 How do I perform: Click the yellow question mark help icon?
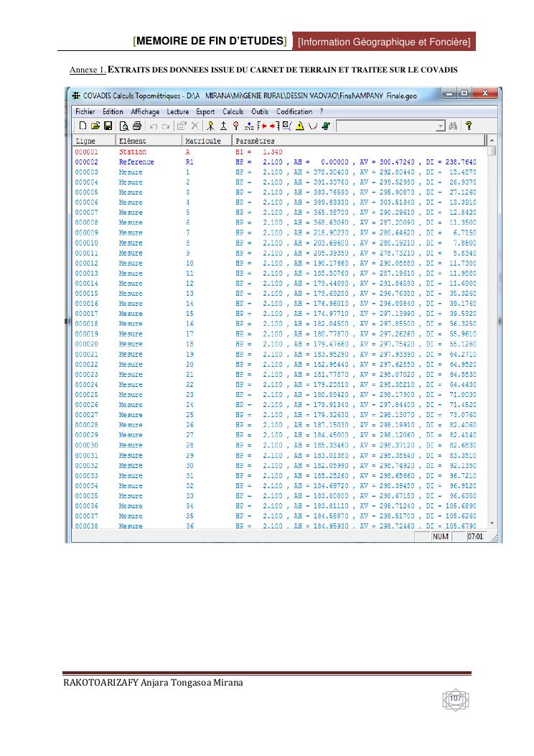[469, 126]
